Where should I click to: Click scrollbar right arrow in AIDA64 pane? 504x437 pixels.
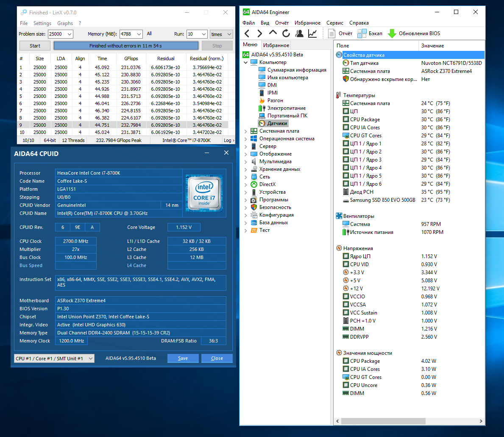[481, 421]
